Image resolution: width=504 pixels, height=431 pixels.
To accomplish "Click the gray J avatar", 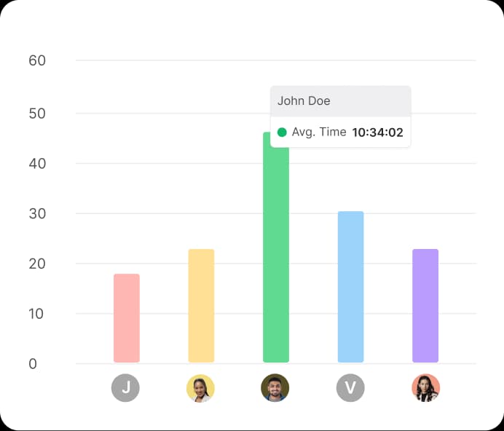I will coord(125,388).
